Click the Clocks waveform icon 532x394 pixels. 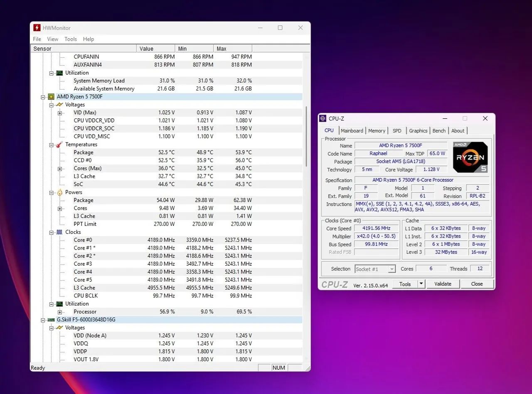click(60, 232)
